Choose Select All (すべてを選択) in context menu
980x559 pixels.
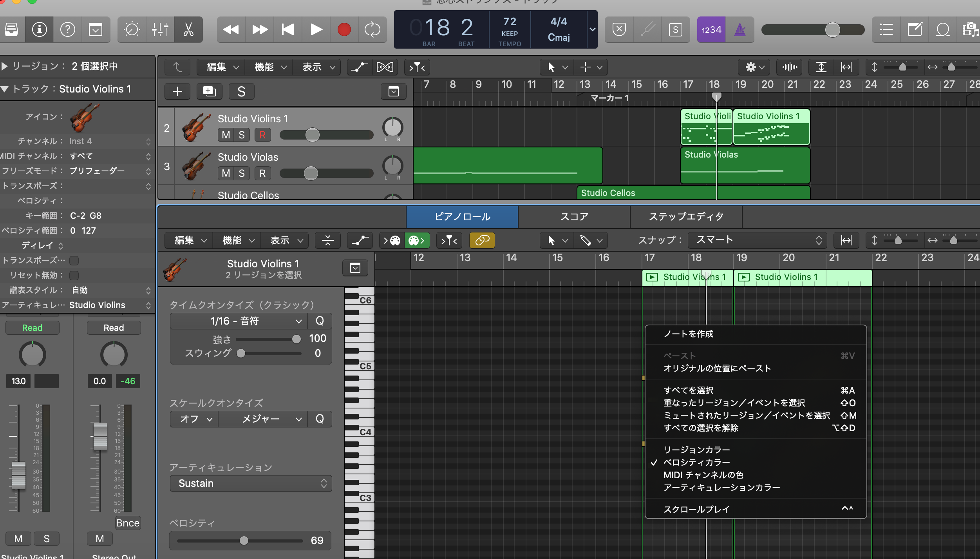click(x=688, y=390)
